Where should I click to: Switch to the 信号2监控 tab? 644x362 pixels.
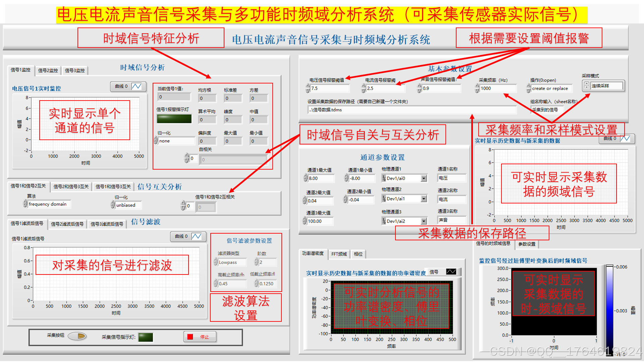click(48, 70)
